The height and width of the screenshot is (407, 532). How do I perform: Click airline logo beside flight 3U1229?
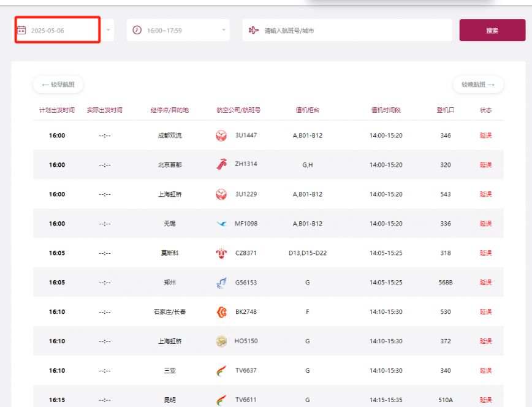221,194
